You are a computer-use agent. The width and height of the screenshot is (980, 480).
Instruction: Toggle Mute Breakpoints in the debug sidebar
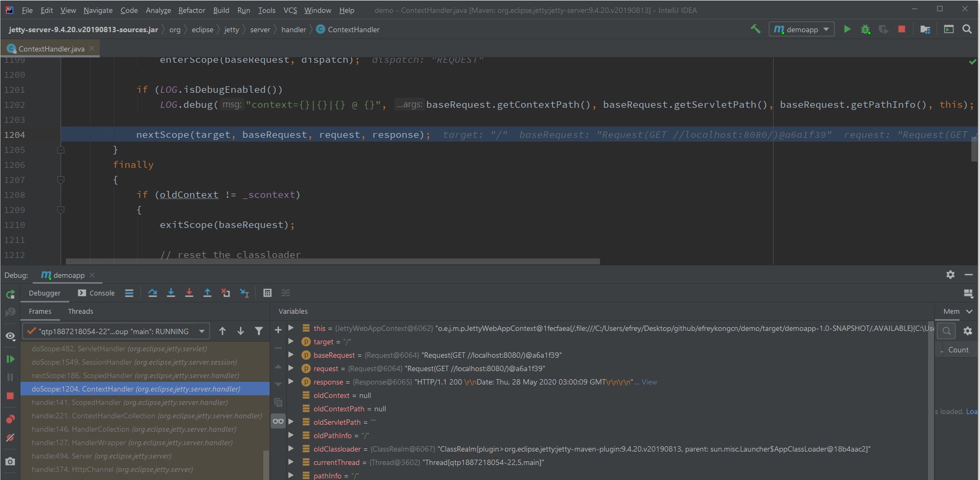coord(10,438)
